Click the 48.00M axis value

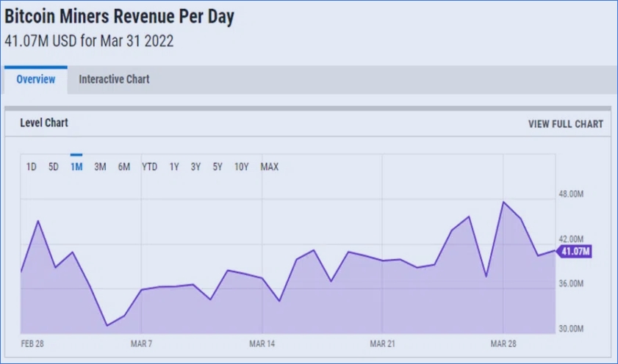tap(571, 194)
